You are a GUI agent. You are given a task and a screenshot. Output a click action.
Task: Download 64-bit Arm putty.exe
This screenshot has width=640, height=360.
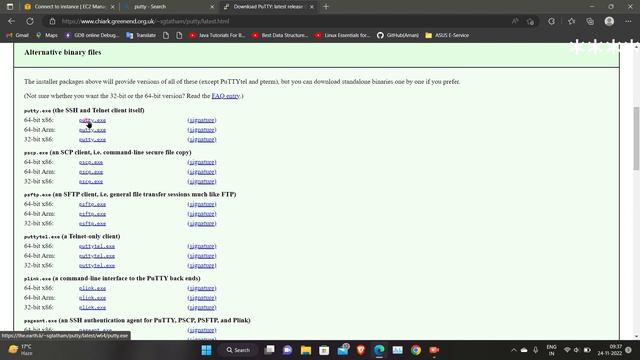(92, 130)
